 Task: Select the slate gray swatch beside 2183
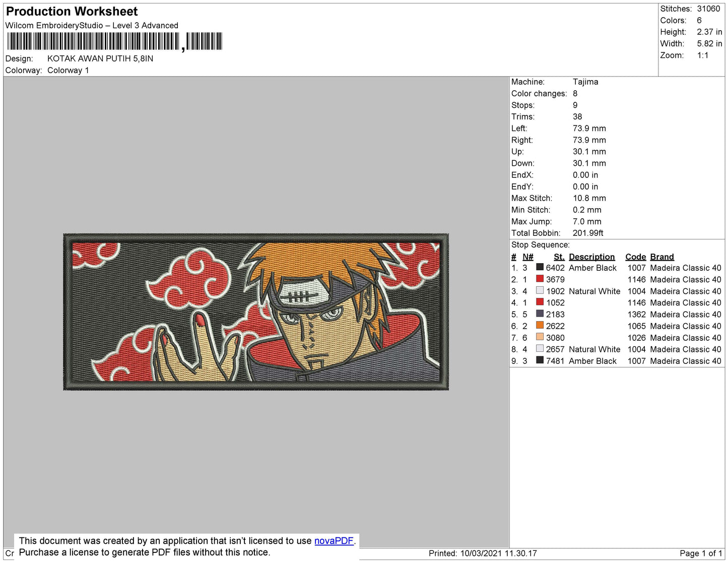coord(540,314)
